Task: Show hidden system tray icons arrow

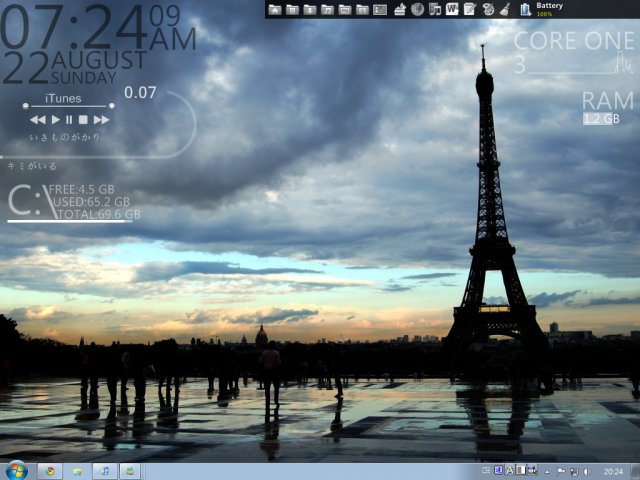Action: pos(547,471)
